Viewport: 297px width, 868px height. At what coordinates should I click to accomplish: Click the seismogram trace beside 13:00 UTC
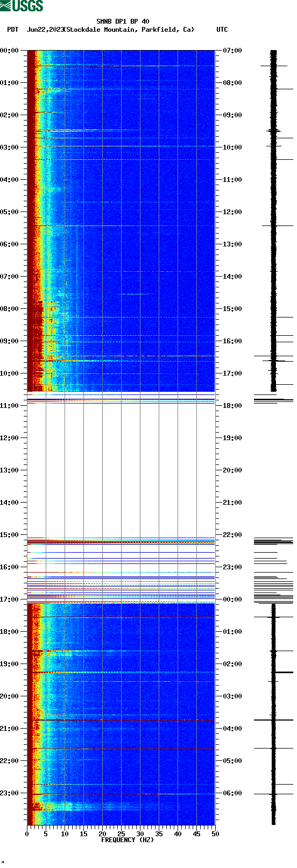(273, 244)
